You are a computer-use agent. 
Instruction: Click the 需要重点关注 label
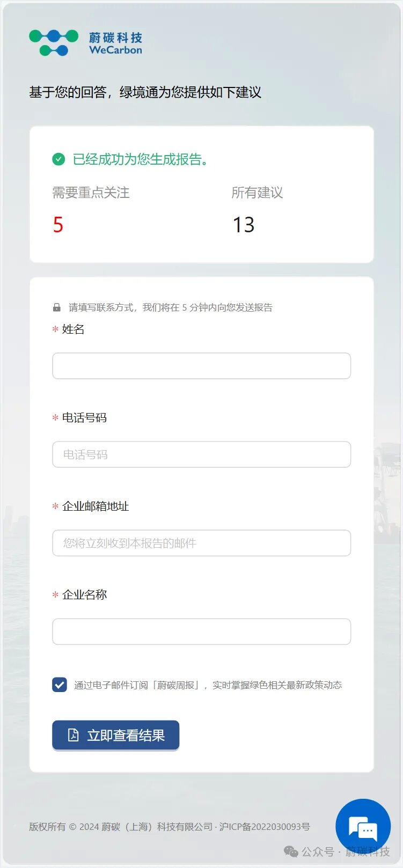(91, 193)
